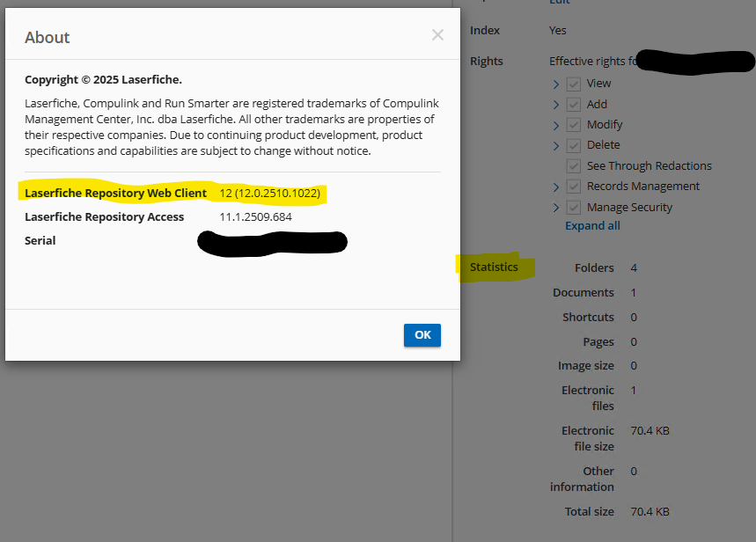Click the Total size value 70.4 KB

click(650, 511)
